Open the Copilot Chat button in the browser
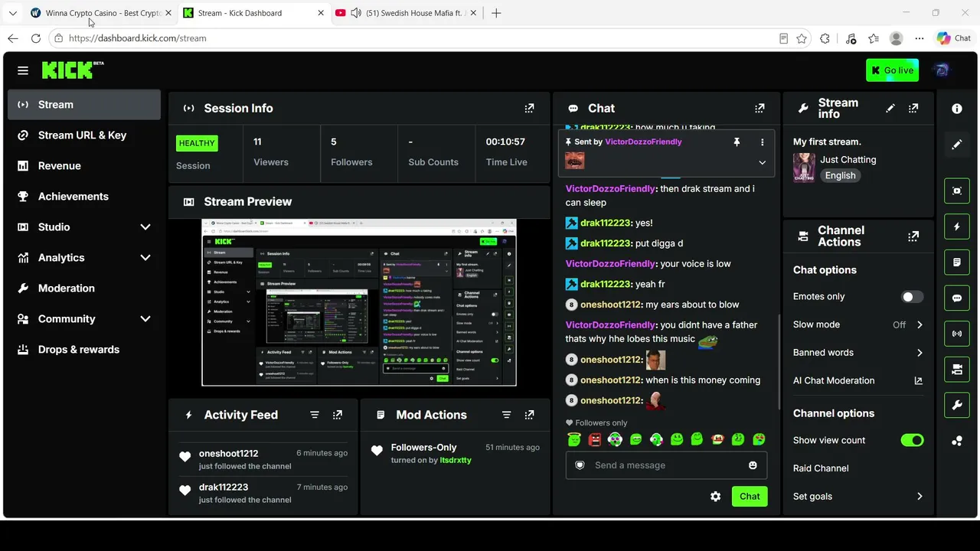The image size is (980, 551). [954, 38]
